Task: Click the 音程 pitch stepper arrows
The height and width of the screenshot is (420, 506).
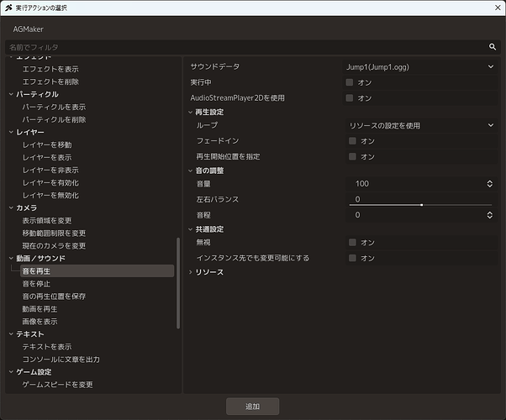Action: point(489,215)
